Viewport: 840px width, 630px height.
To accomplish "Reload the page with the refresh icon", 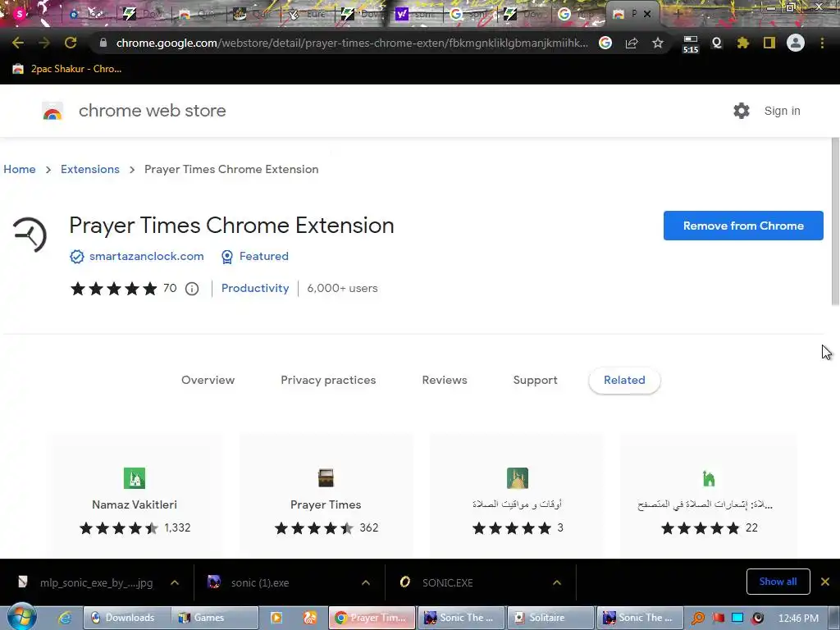I will click(71, 43).
